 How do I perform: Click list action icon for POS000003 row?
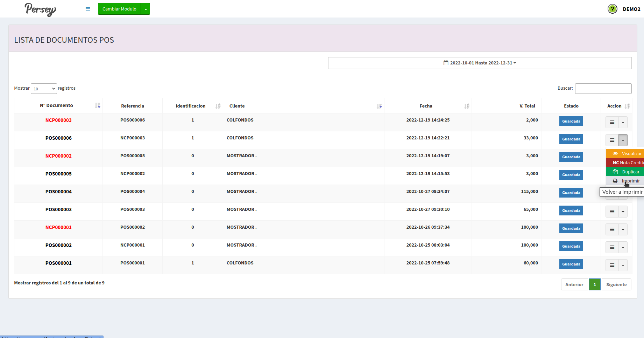[612, 212]
